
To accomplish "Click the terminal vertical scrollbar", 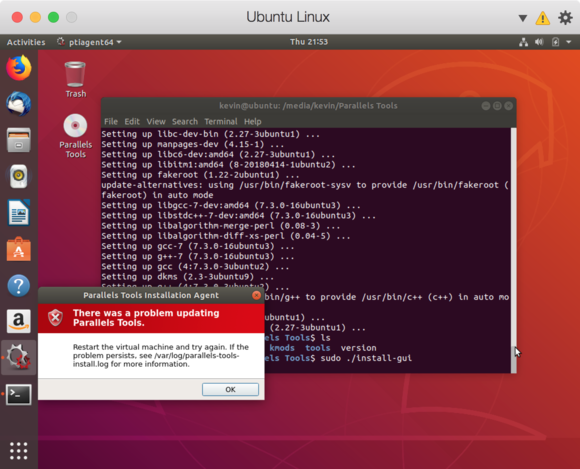I will (x=513, y=250).
